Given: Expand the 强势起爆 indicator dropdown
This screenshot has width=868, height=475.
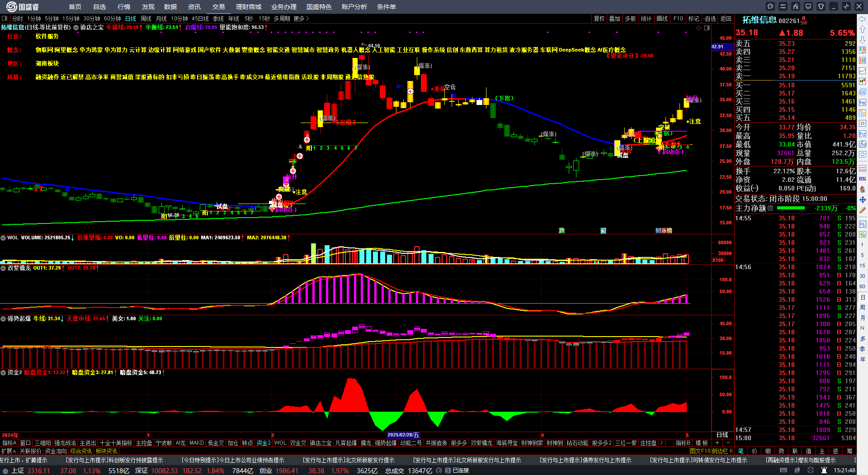Looking at the screenshot, I should (x=3, y=318).
